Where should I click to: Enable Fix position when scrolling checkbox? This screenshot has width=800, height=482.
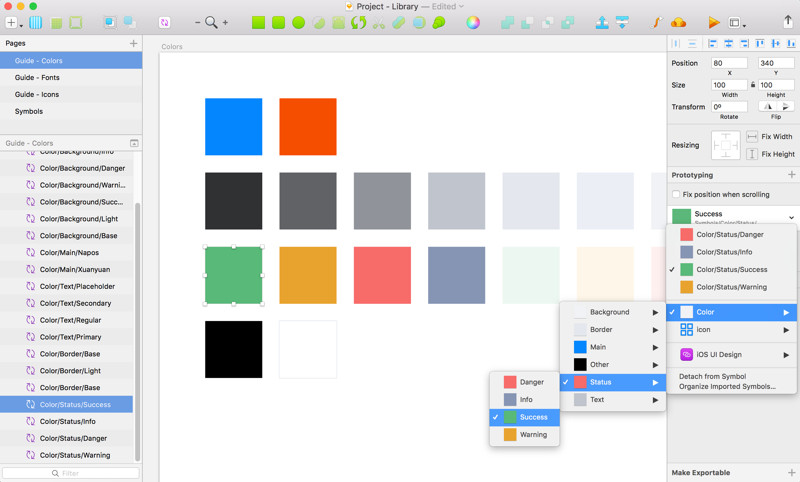676,194
